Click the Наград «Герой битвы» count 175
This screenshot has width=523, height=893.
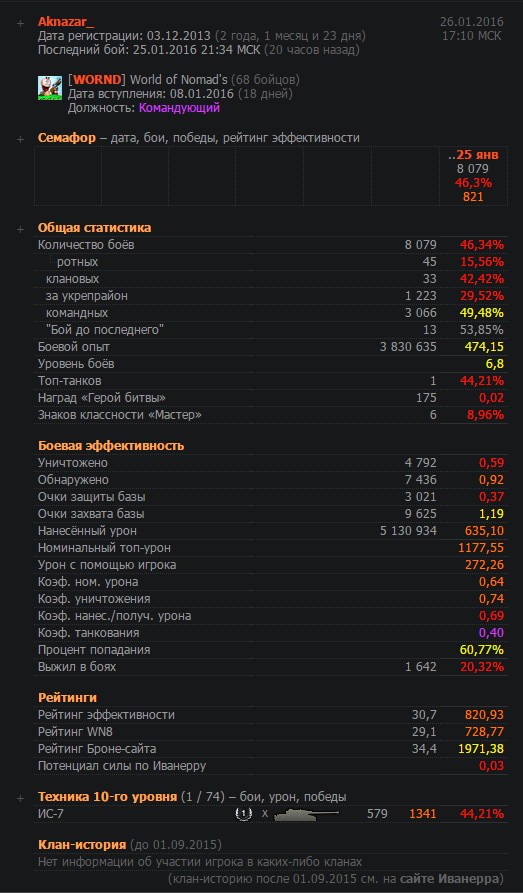click(427, 398)
